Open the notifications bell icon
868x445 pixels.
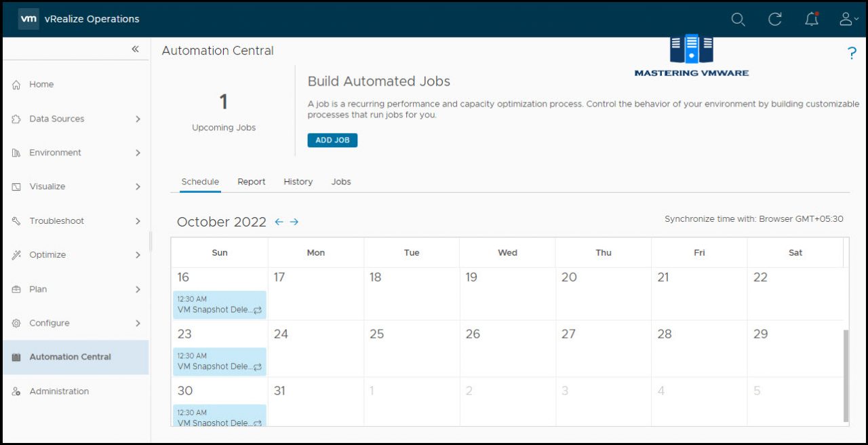point(812,19)
